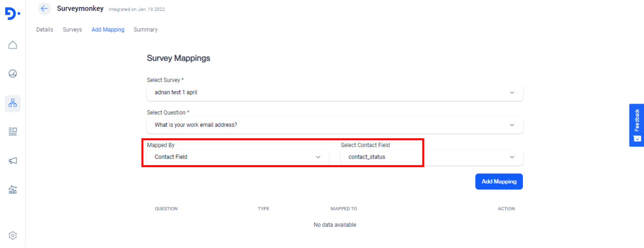
Task: Open the settings gear icon
Action: (x=13, y=235)
